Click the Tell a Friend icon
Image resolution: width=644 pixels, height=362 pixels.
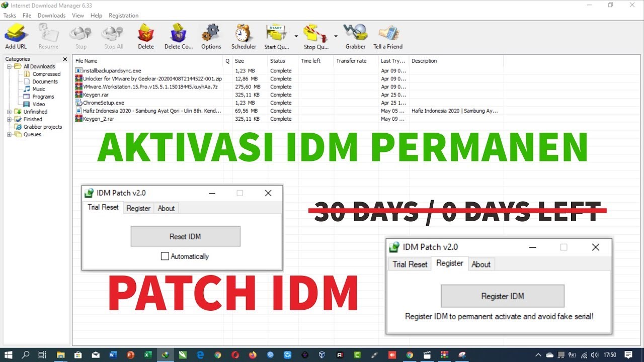click(388, 36)
